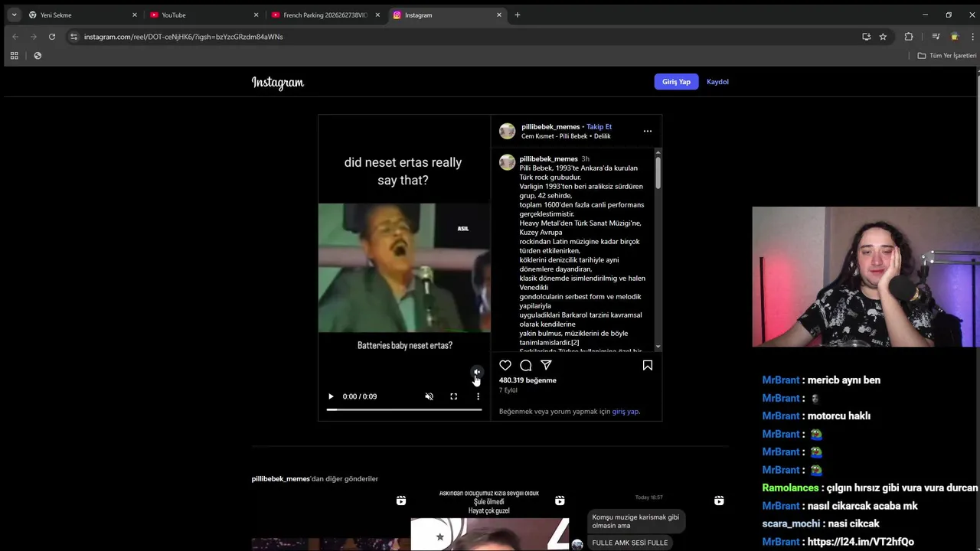Click the streamer webcam overlay
The image size is (980, 551).
pos(866,277)
